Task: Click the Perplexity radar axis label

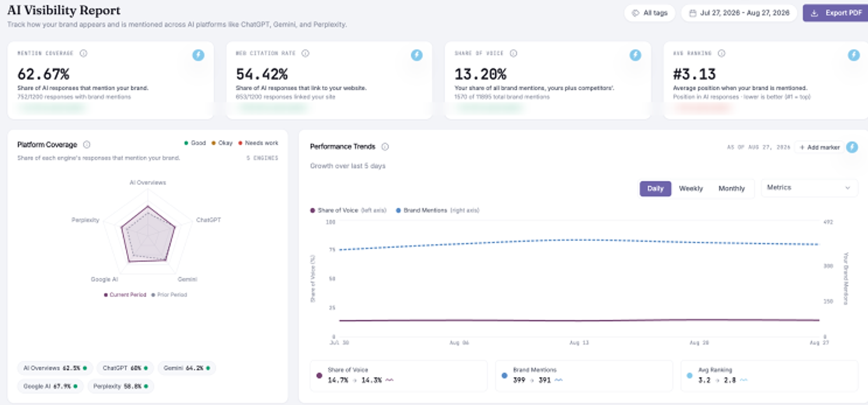Action: point(85,220)
